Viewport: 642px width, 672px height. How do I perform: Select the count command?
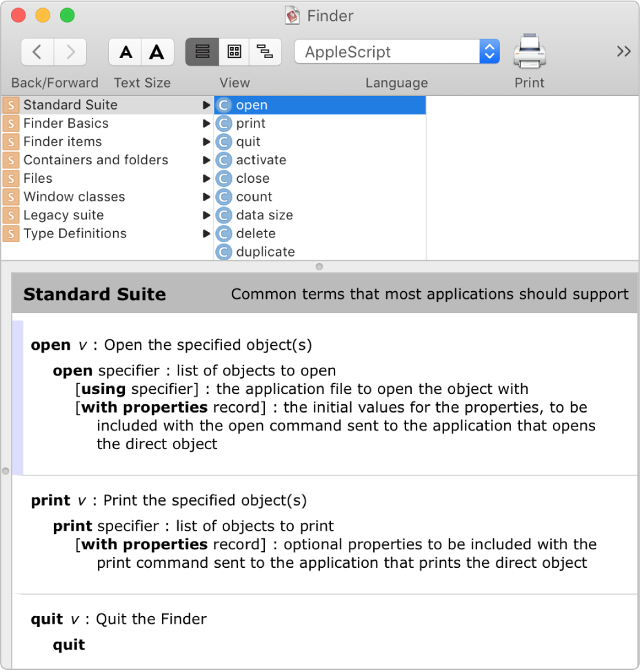320,197
